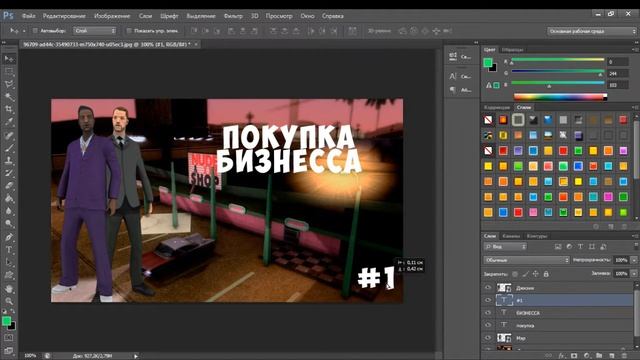Hide the покупка text layer
This screenshot has height=360, width=640.
click(x=488, y=325)
